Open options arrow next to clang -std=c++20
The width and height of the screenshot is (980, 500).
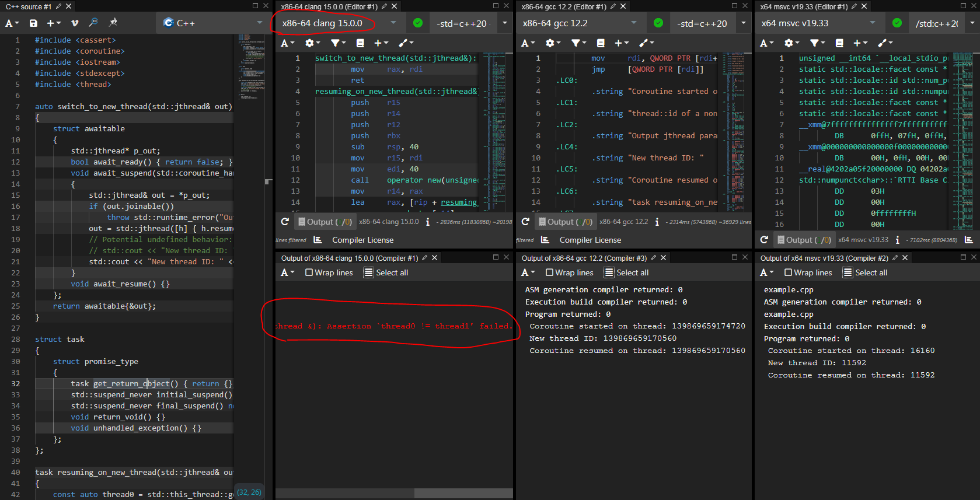(x=505, y=23)
